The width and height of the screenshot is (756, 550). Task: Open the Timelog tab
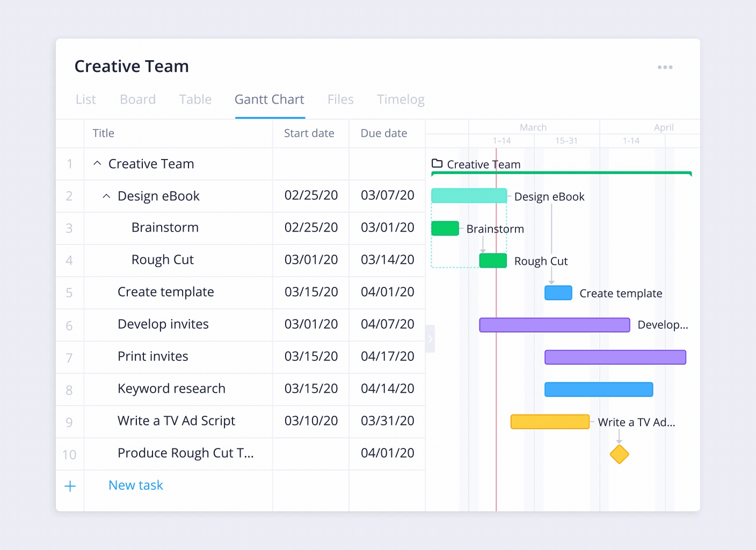[x=401, y=99]
